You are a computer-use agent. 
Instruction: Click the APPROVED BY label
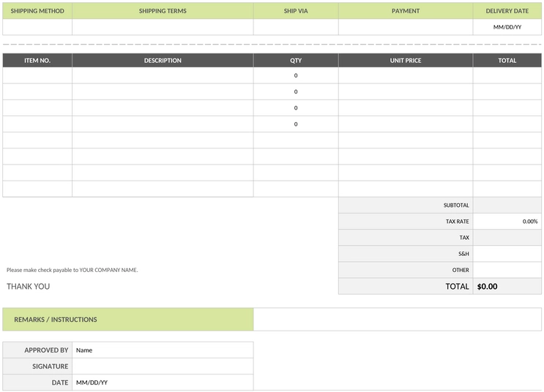click(x=46, y=350)
